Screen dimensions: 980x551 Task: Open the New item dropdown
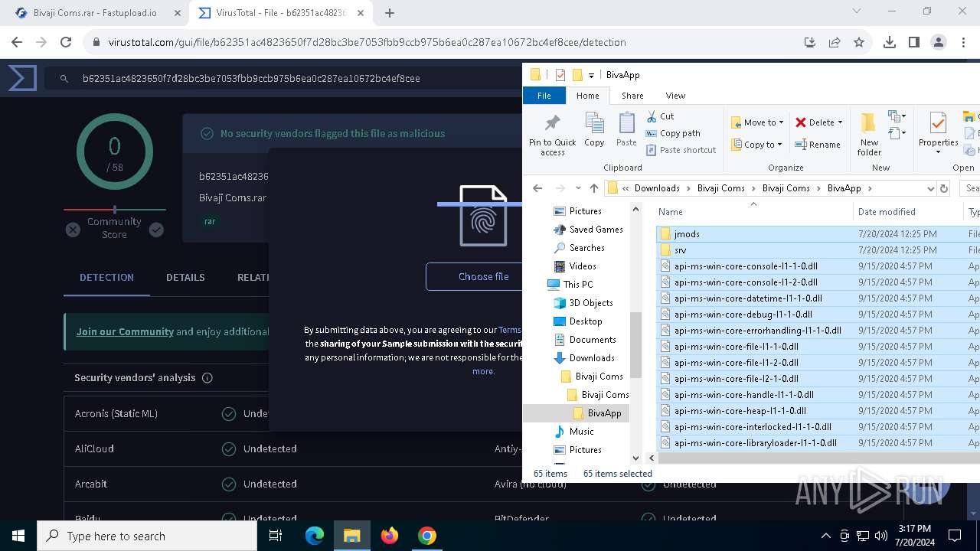pos(897,116)
